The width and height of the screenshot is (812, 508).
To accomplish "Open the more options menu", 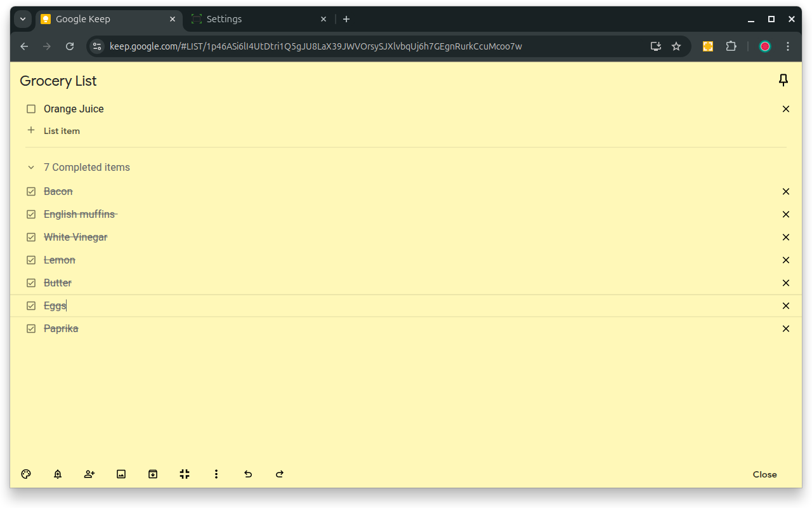I will (216, 474).
